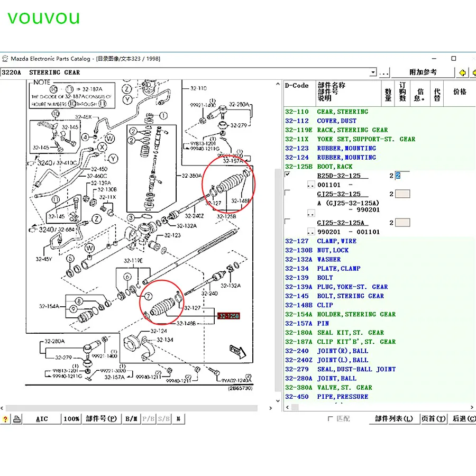Check the box for part B25D-32-125
The height and width of the screenshot is (476, 476).
coord(287,174)
